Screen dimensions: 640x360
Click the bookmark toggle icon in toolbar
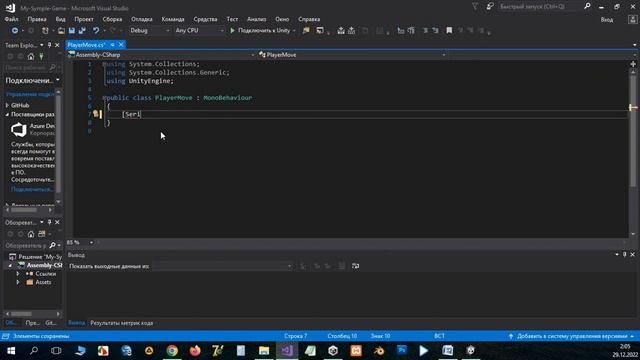(x=449, y=31)
